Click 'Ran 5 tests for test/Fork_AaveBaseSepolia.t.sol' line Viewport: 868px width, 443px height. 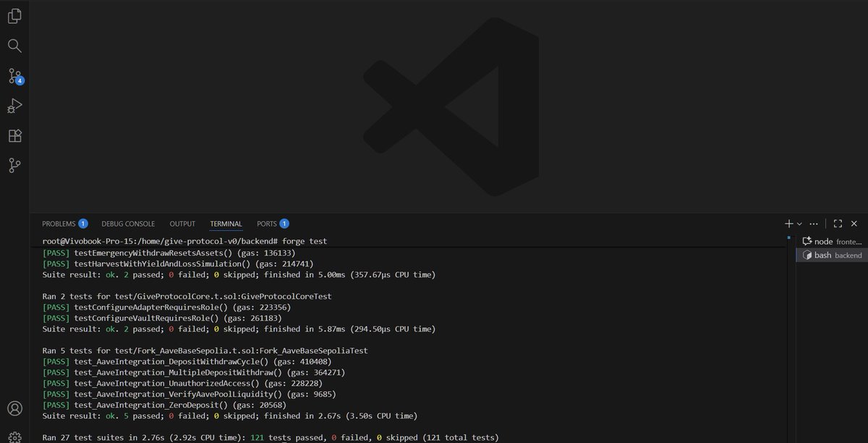[205, 350]
